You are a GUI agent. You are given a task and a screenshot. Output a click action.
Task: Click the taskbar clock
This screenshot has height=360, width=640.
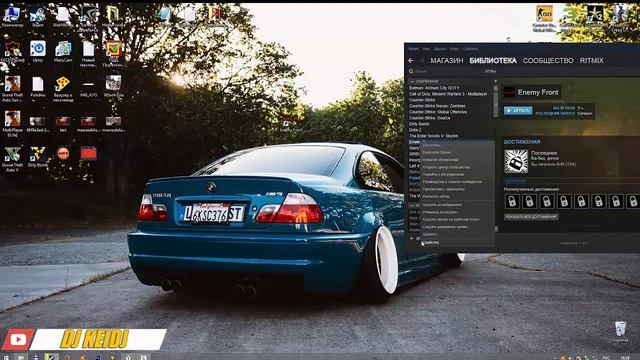tap(626, 358)
